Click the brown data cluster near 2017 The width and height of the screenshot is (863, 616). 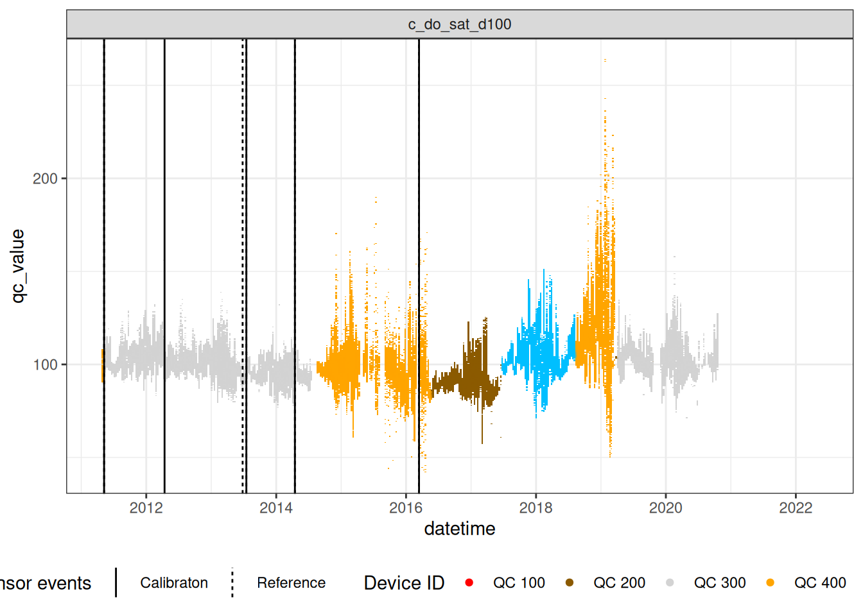[472, 375]
